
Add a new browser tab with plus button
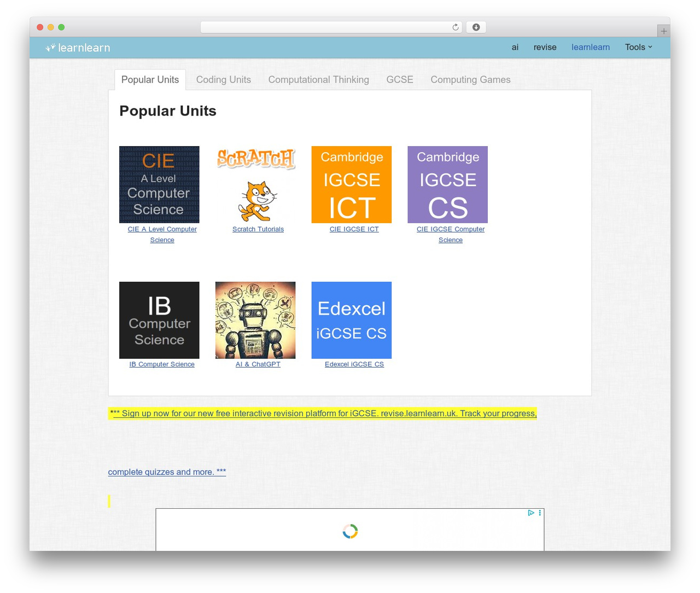pos(663,31)
